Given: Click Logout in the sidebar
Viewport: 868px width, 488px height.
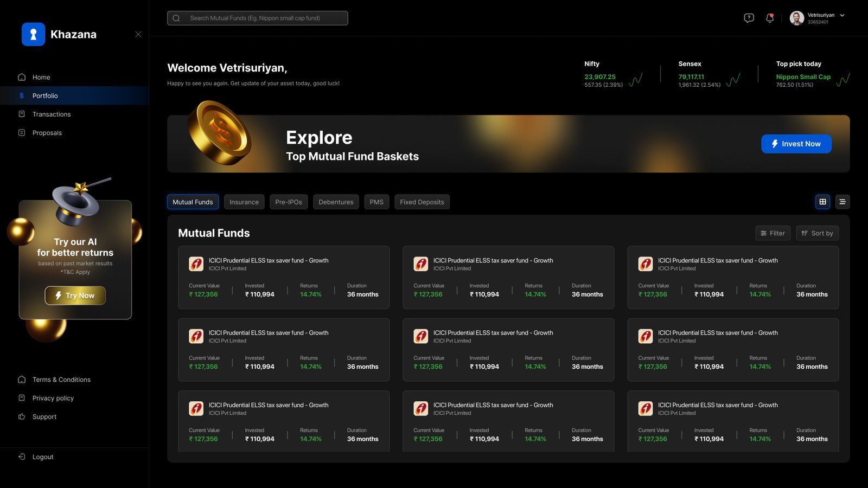Looking at the screenshot, I should (x=43, y=457).
